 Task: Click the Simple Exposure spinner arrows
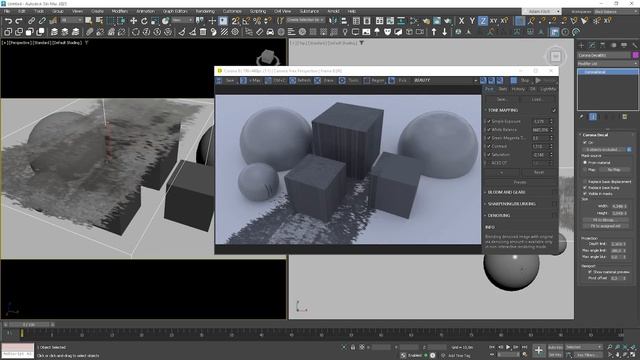point(551,122)
